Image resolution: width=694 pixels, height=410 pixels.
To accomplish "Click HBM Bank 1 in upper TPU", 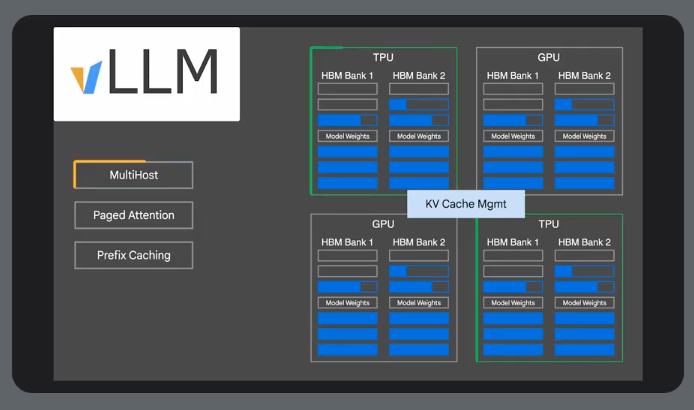I will (347, 75).
